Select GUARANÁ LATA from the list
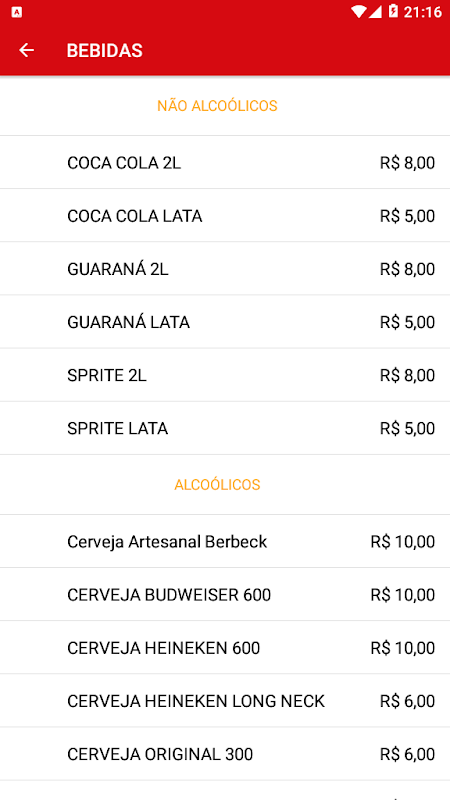Image resolution: width=450 pixels, height=800 pixels. (225, 322)
